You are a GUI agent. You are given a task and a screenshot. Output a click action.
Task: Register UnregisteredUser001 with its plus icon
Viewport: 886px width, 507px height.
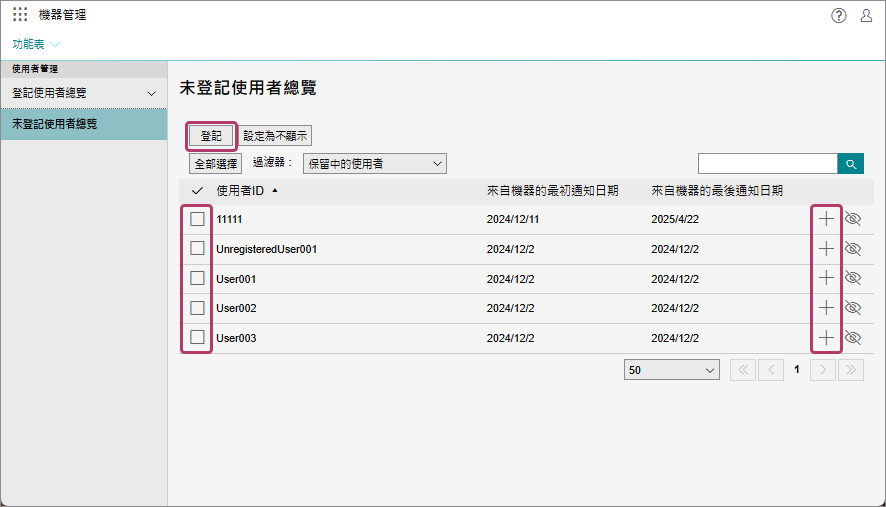826,249
